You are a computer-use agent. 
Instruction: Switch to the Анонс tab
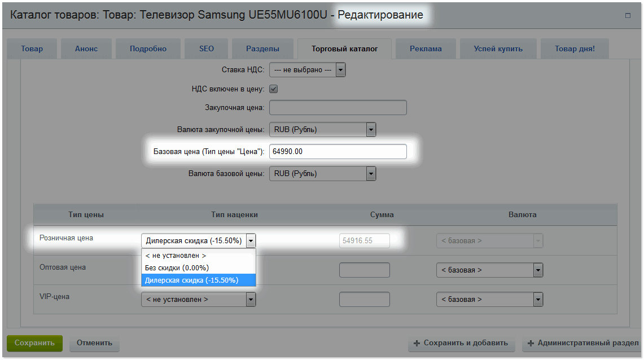[86, 49]
